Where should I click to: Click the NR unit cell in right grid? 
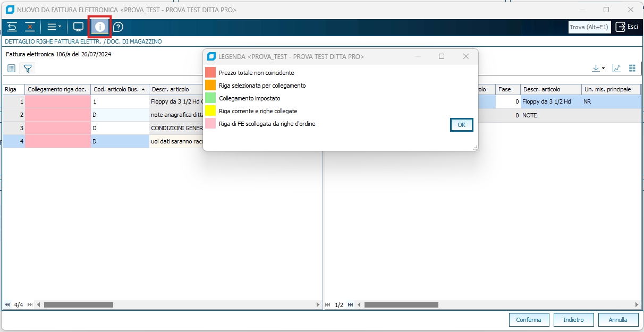tap(610, 101)
